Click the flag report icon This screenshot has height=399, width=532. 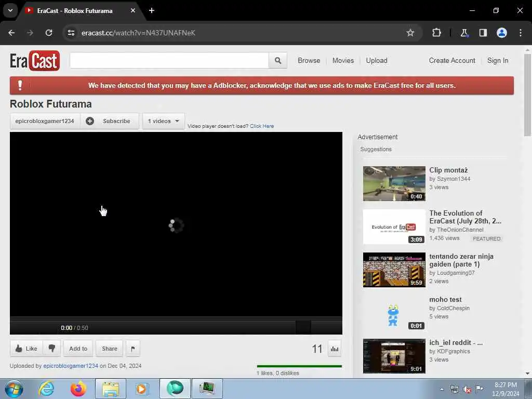click(133, 349)
